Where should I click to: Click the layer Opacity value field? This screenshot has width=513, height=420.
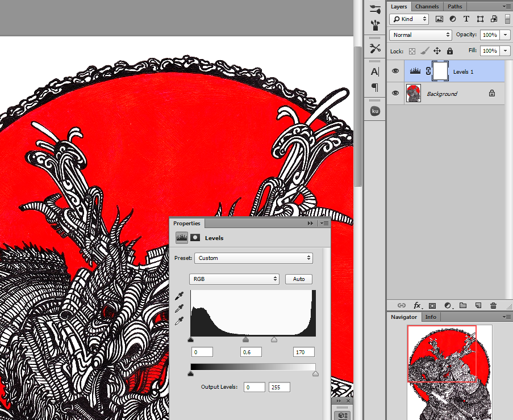pyautogui.click(x=490, y=35)
